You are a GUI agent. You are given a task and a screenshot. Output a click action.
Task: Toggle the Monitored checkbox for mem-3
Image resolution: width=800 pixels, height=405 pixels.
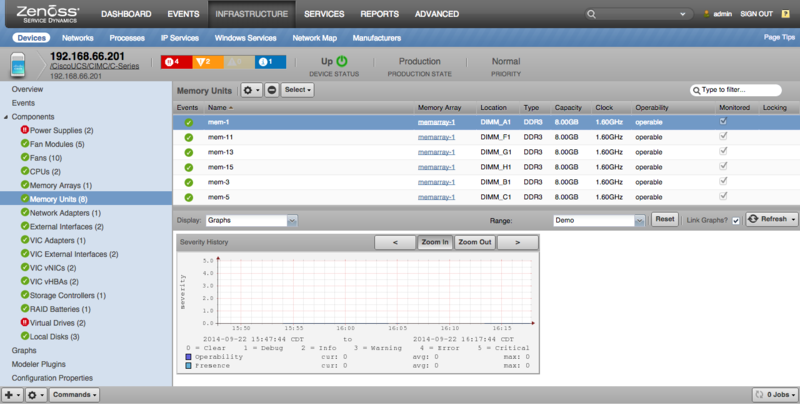coord(723,181)
